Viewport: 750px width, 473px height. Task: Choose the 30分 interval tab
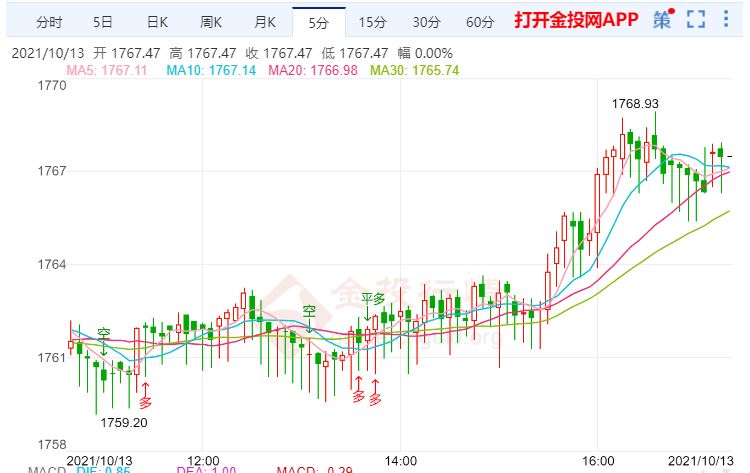[426, 22]
